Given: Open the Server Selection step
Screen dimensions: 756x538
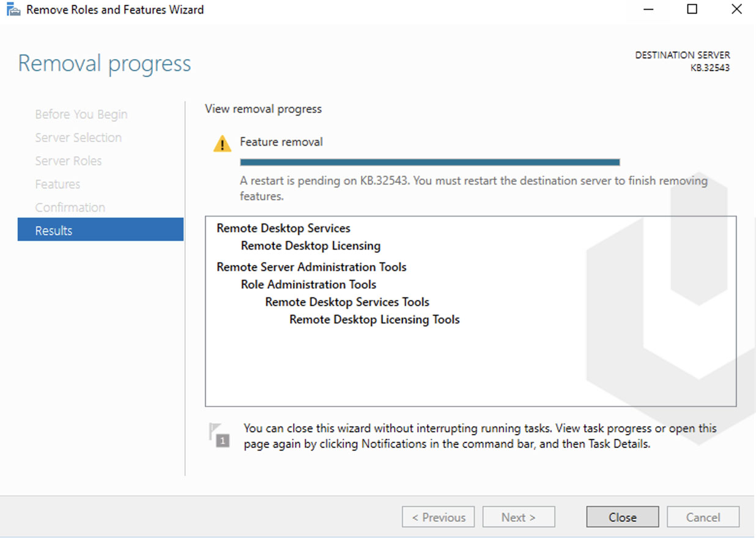Looking at the screenshot, I should (78, 137).
